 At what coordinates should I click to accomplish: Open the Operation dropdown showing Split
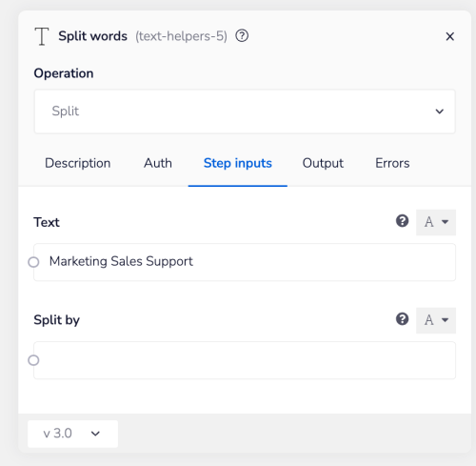click(x=245, y=111)
